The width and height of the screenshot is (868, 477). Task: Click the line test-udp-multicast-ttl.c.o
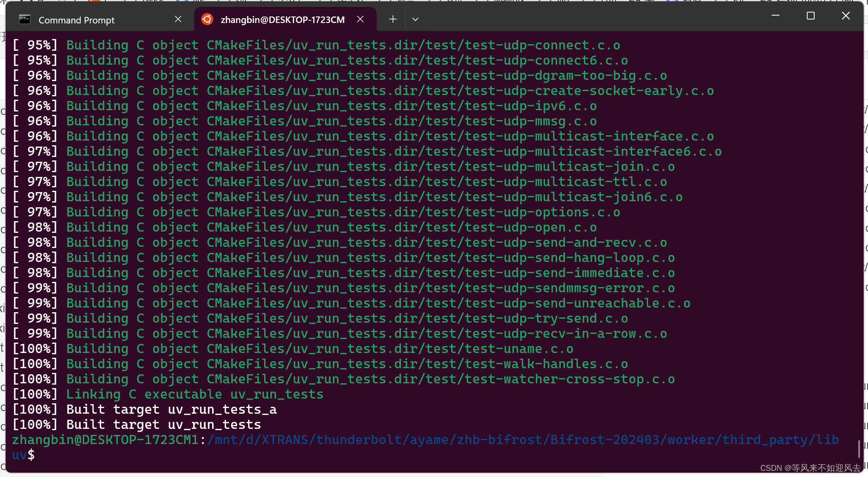click(x=340, y=182)
